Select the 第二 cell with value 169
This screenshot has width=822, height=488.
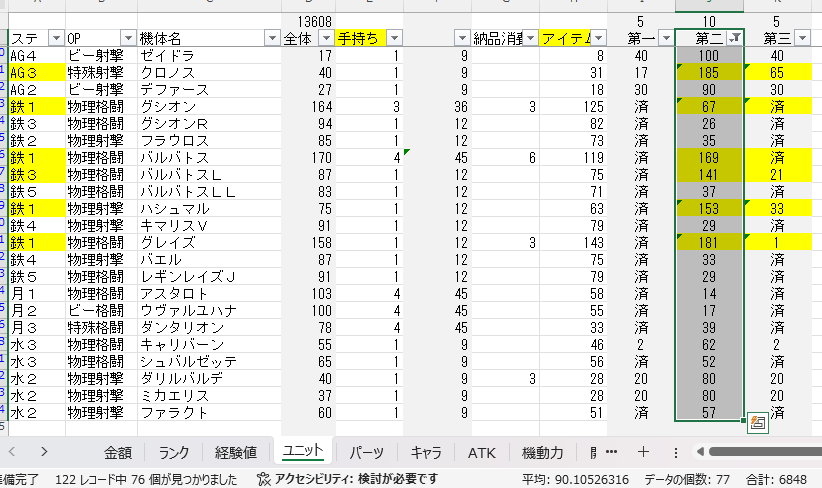709,157
